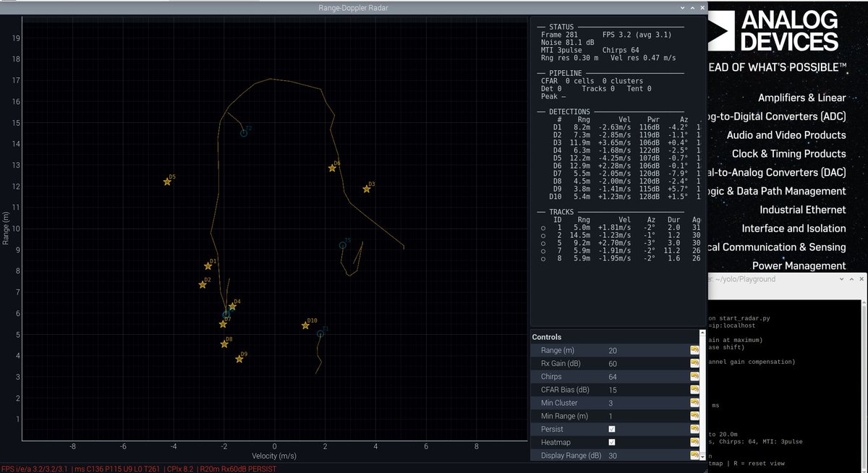Select detection star D1 on the plot
This screenshot has height=473, width=868.
pos(208,266)
